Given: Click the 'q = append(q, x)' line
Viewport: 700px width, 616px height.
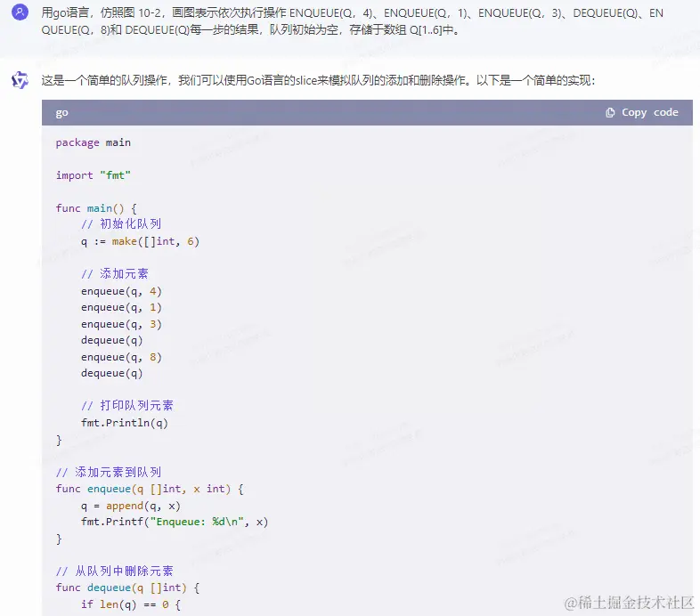Looking at the screenshot, I should tap(130, 506).
